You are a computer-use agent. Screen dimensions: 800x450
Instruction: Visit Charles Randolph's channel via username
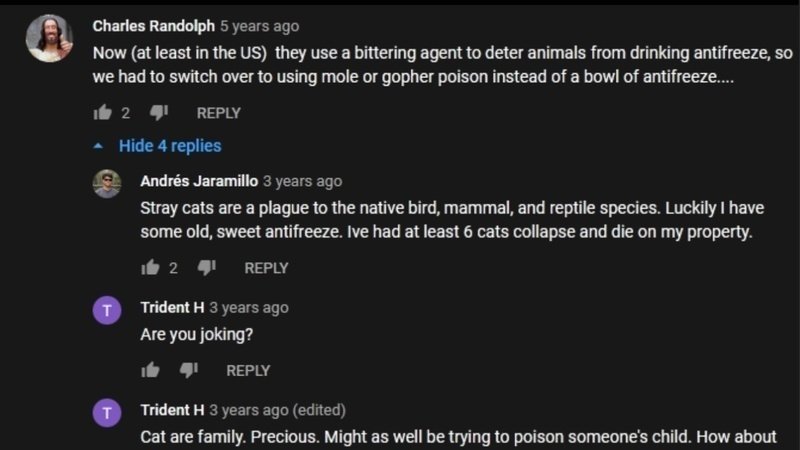(153, 26)
